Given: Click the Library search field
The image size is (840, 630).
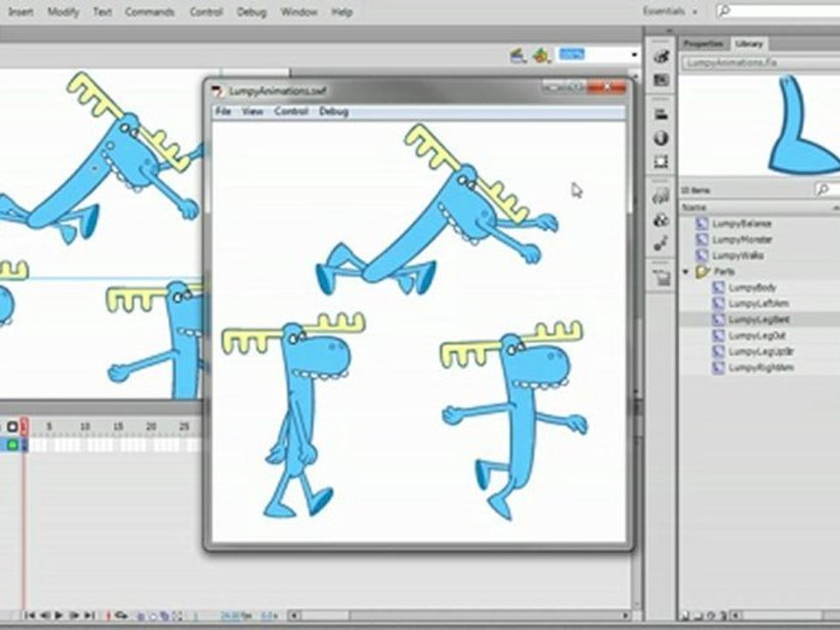Looking at the screenshot, I should pyautogui.click(x=828, y=189).
